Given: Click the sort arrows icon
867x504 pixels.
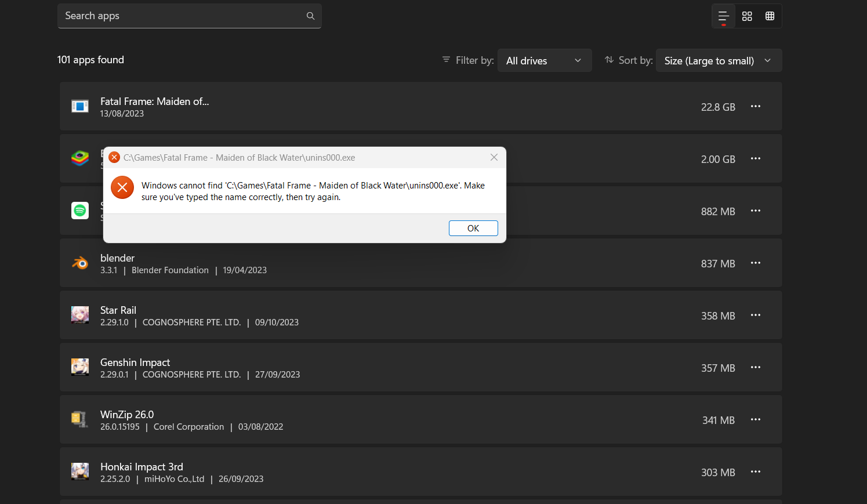Looking at the screenshot, I should tap(609, 60).
